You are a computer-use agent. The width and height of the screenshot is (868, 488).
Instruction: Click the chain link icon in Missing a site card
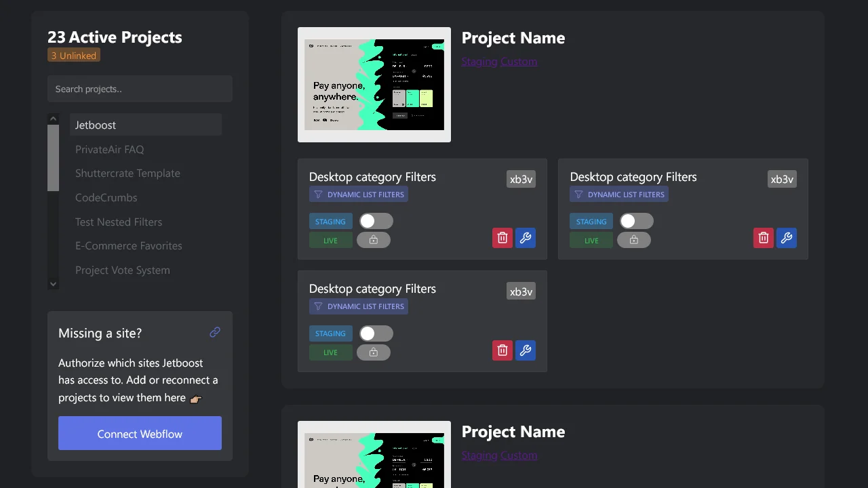pyautogui.click(x=215, y=332)
